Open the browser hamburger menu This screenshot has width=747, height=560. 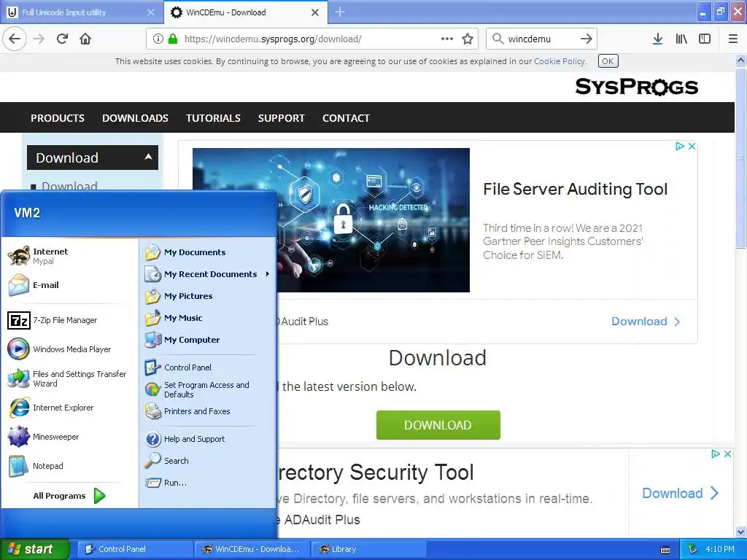coord(733,39)
